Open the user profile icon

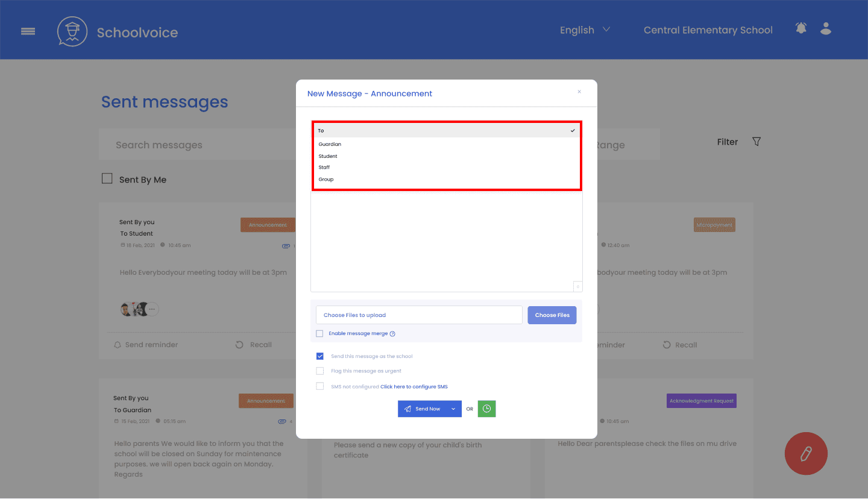point(826,28)
